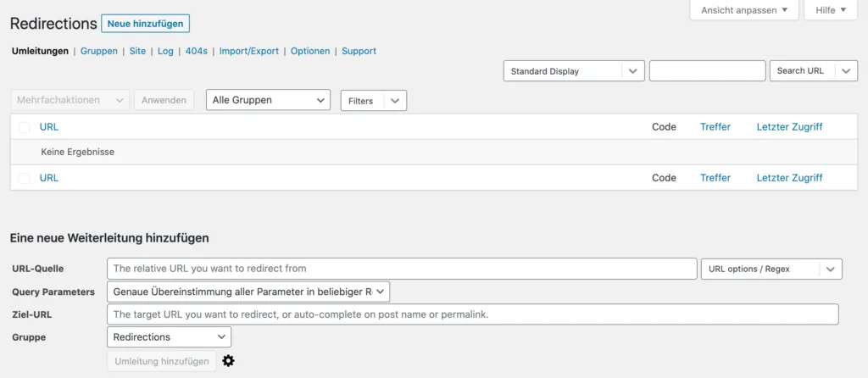Switch to the Site tab

click(x=138, y=51)
